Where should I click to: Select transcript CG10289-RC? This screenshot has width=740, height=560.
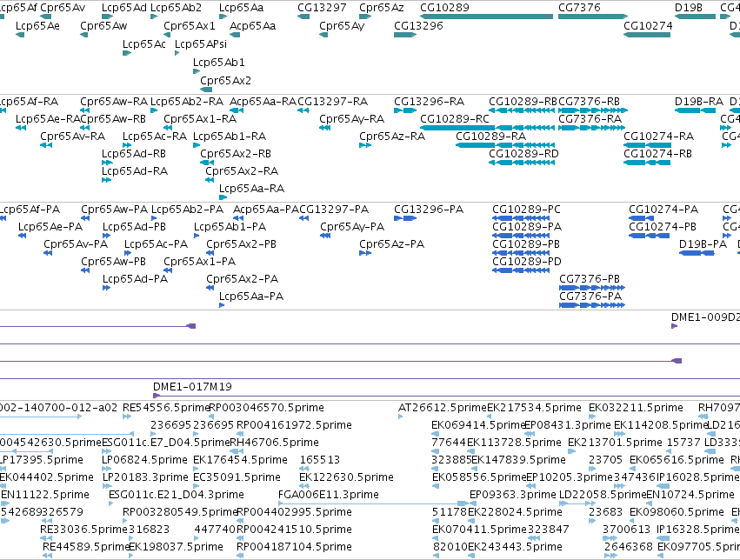click(487, 127)
